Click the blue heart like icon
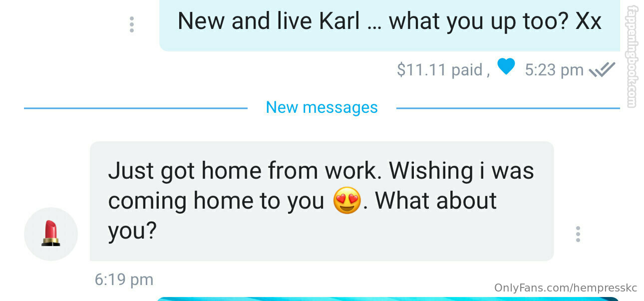Viewport: 644px width, 301px height. (506, 67)
